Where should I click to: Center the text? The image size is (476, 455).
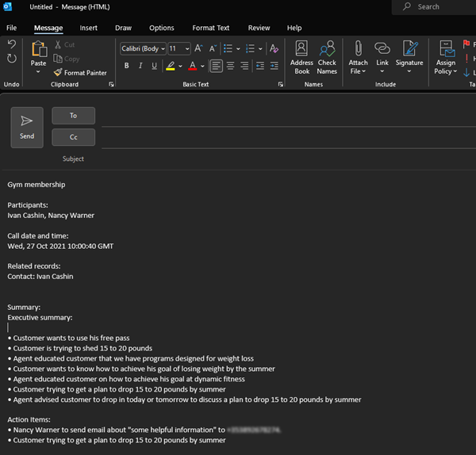click(231, 66)
